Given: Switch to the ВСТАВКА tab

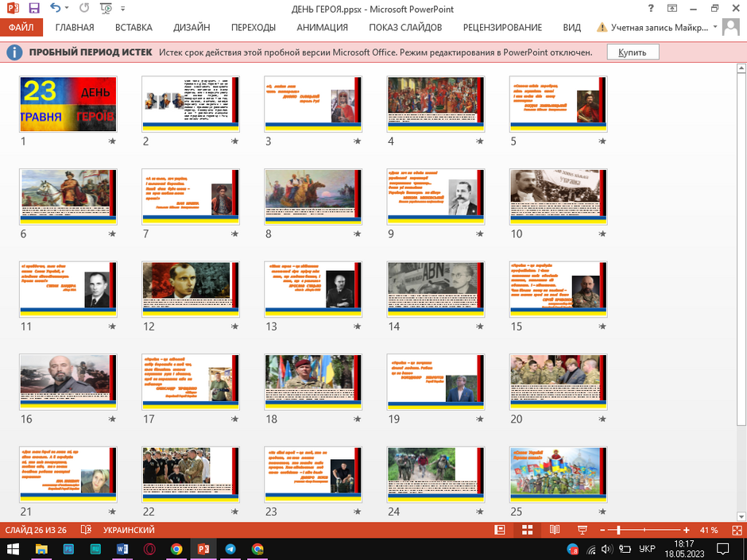Looking at the screenshot, I should click(x=134, y=27).
